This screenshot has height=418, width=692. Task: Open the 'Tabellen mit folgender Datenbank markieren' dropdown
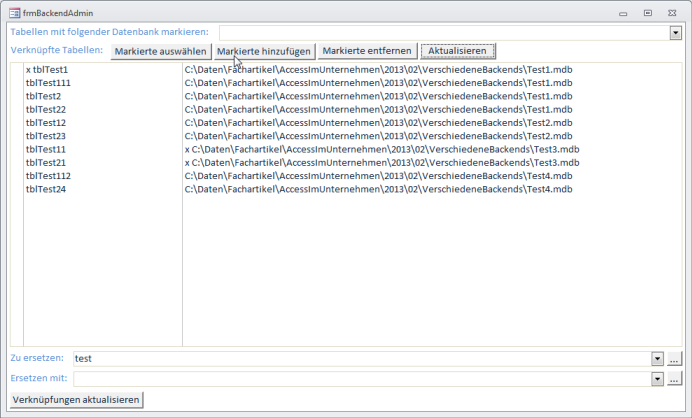point(675,33)
